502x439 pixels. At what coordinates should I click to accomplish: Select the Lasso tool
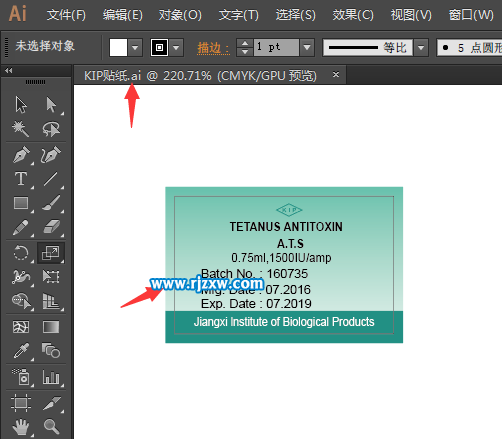[51, 129]
